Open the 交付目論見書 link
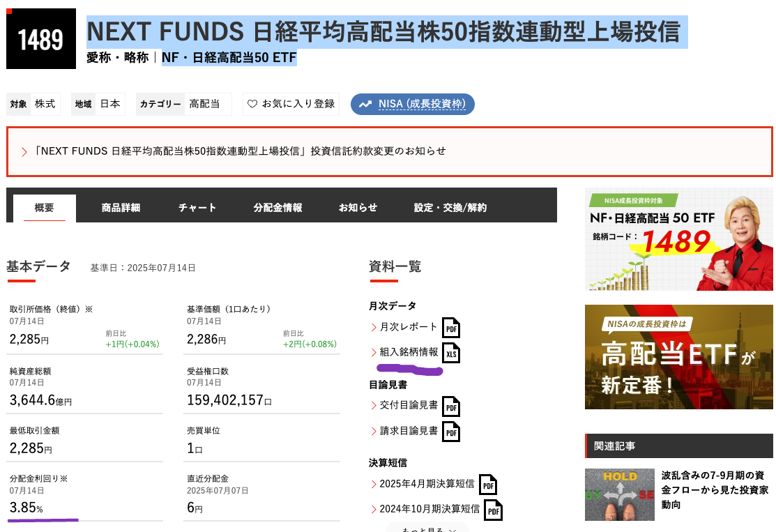Screen dimensions: 776x532 pos(409,405)
